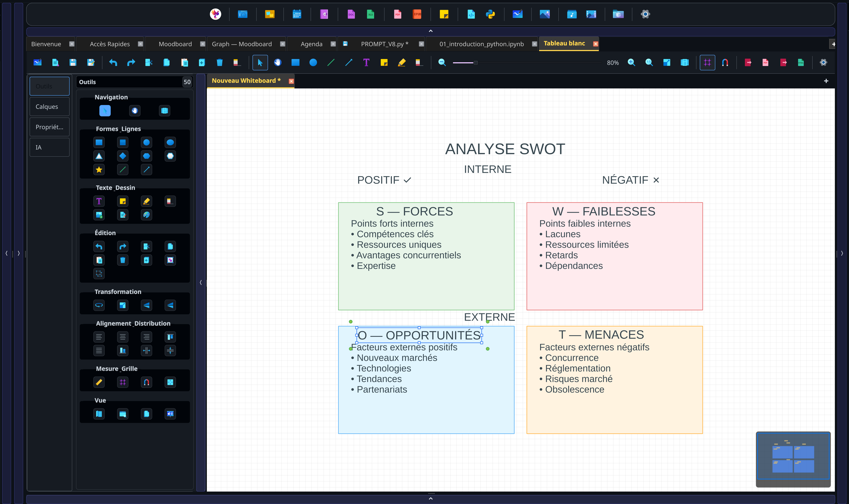Click the zoom-in magnifier in toolbar
This screenshot has height=504, width=849.
click(x=631, y=62)
